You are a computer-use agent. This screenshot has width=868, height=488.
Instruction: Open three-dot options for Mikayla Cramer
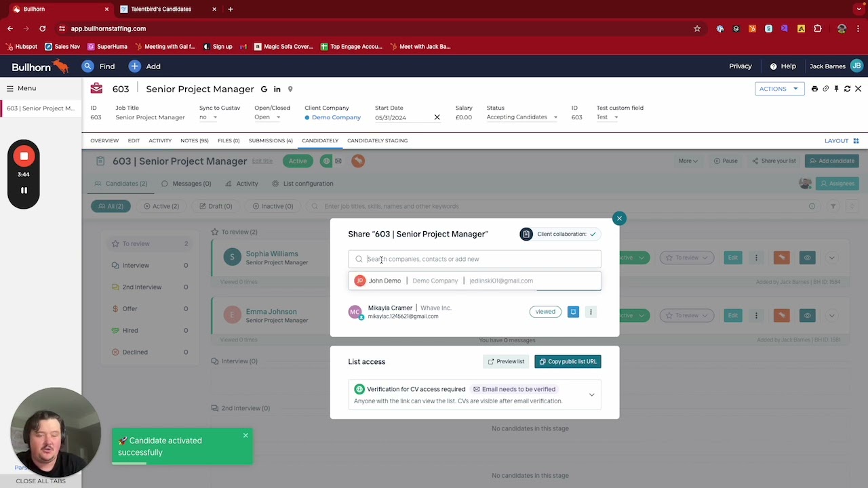coord(591,312)
